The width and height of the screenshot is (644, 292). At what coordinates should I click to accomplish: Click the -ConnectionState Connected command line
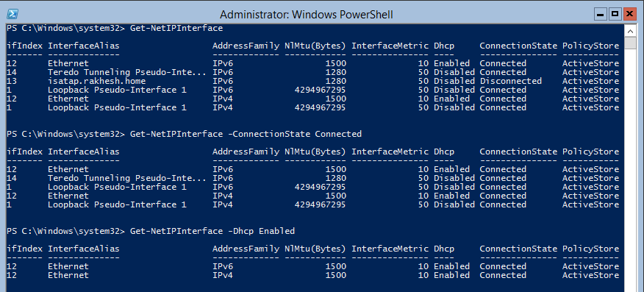coord(184,134)
